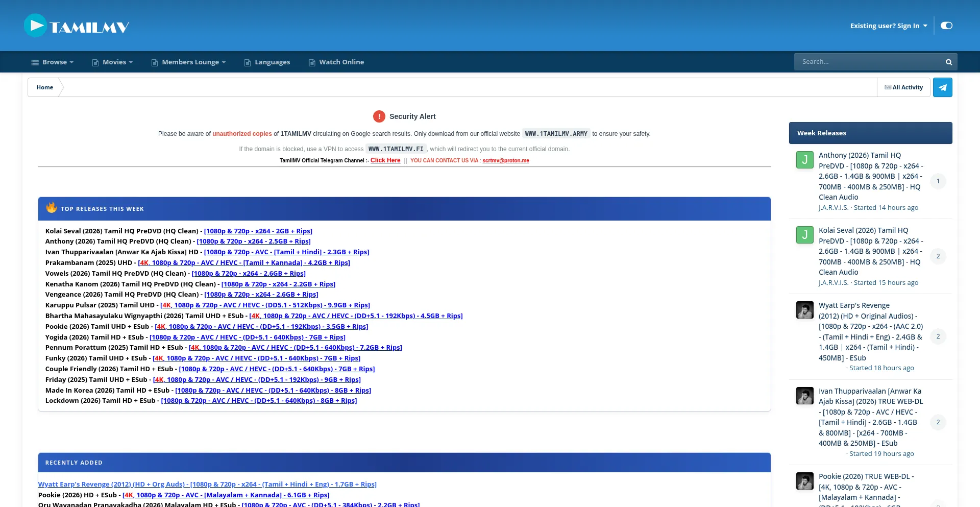Click the reply count badge for Anthony topic
This screenshot has height=507, width=980.
pyautogui.click(x=938, y=181)
